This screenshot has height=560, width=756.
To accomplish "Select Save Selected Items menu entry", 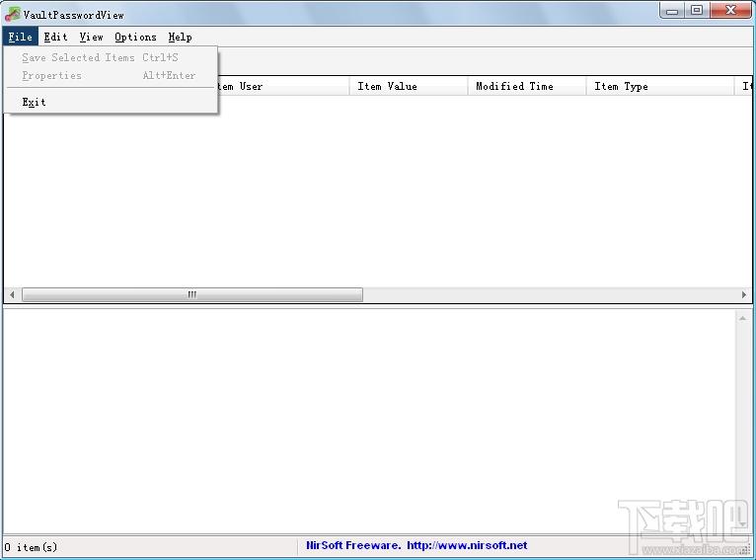I will pyautogui.click(x=111, y=57).
